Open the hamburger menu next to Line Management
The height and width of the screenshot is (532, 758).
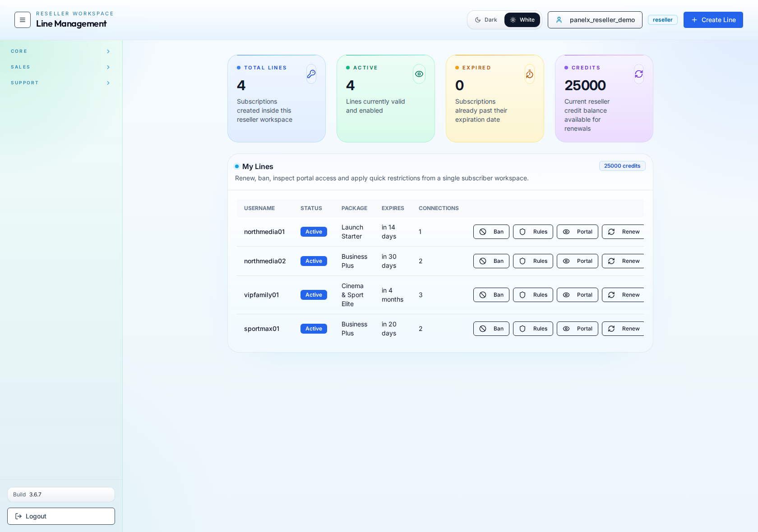(22, 20)
